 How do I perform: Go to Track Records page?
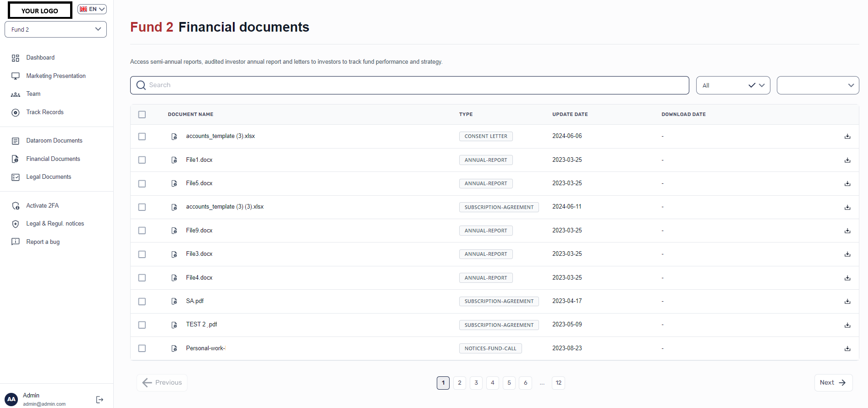pyautogui.click(x=45, y=112)
